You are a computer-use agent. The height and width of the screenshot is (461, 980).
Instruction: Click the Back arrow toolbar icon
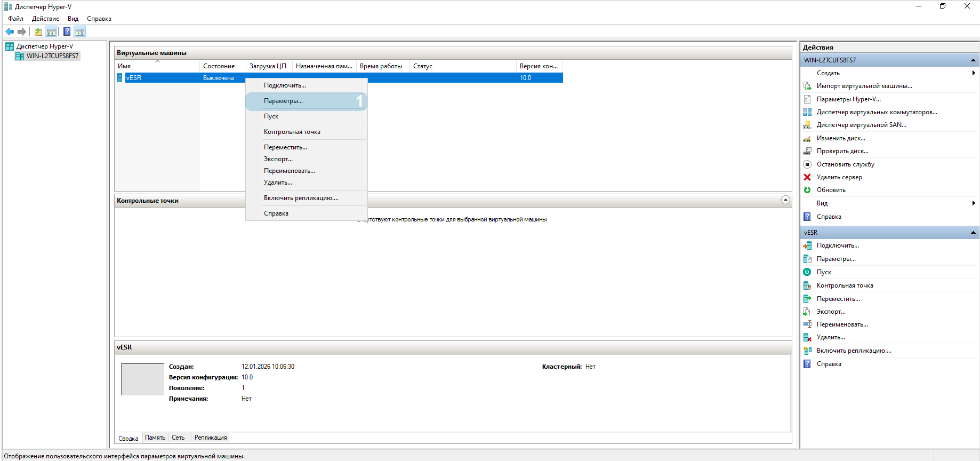(x=10, y=32)
